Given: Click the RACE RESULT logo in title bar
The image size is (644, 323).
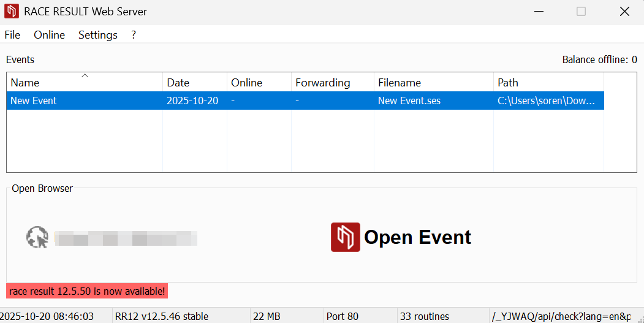Looking at the screenshot, I should (12, 11).
